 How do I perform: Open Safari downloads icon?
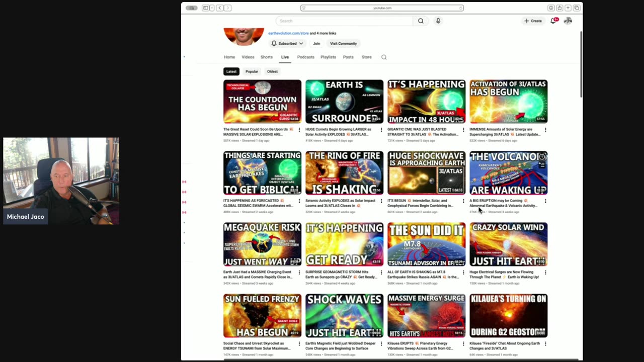click(551, 8)
